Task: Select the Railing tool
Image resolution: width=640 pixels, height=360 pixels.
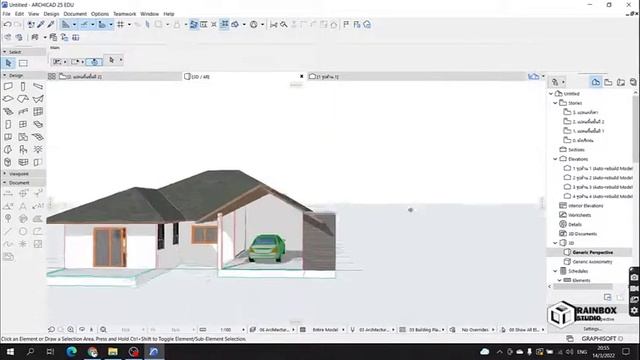Action: (23, 111)
